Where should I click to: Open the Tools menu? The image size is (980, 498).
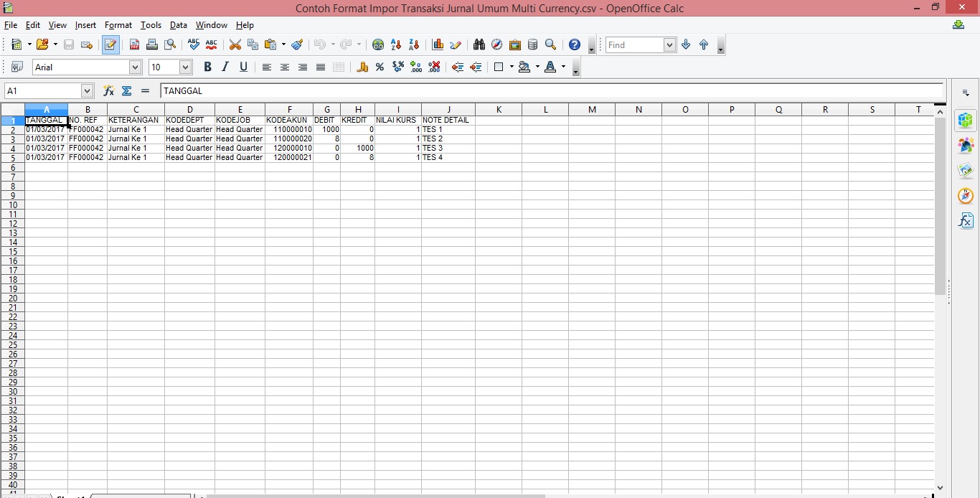click(x=151, y=25)
